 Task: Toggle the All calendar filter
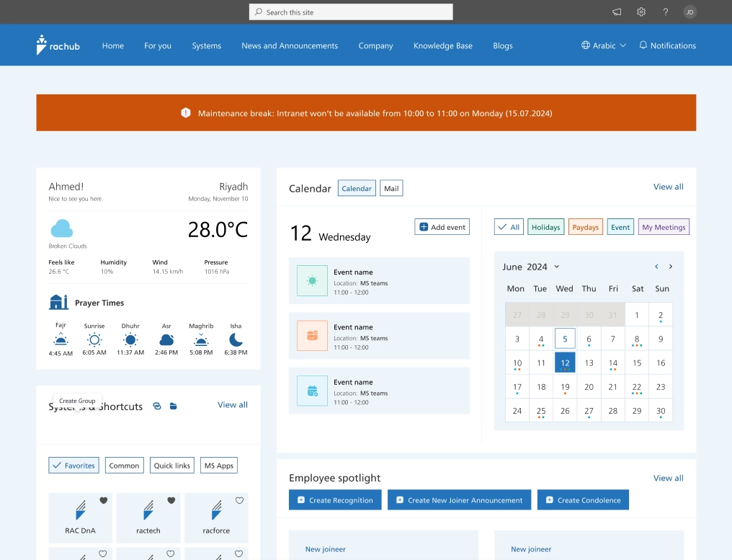point(509,227)
